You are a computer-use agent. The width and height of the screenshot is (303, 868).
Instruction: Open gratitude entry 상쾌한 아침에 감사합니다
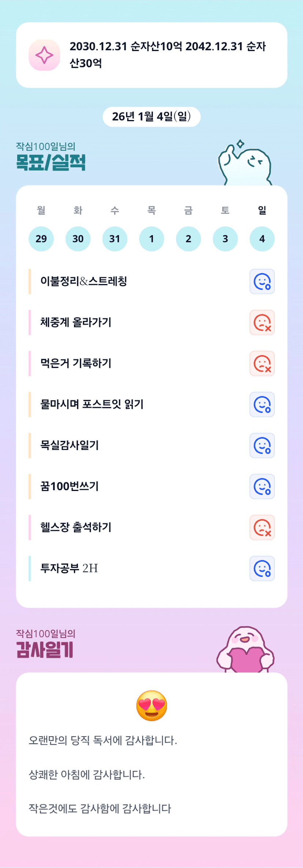point(87,774)
